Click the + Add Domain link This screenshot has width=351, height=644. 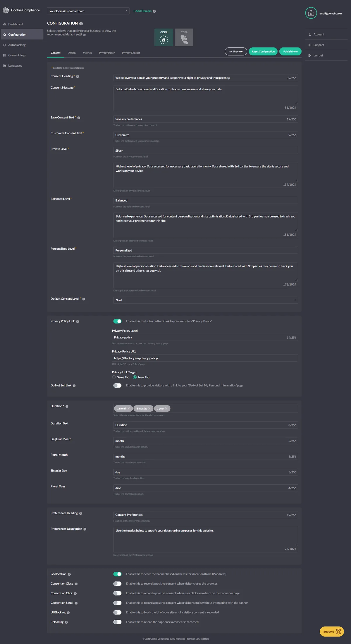(x=142, y=11)
